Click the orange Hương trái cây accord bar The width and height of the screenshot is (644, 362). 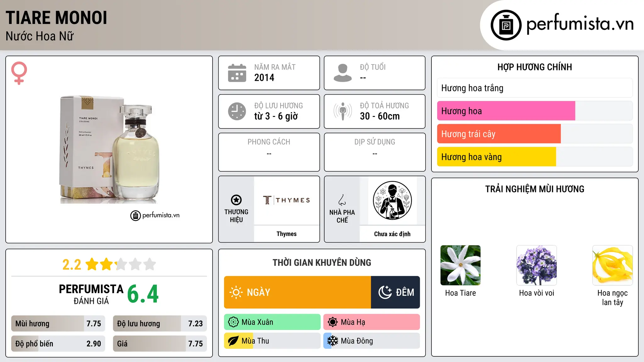coord(535,134)
